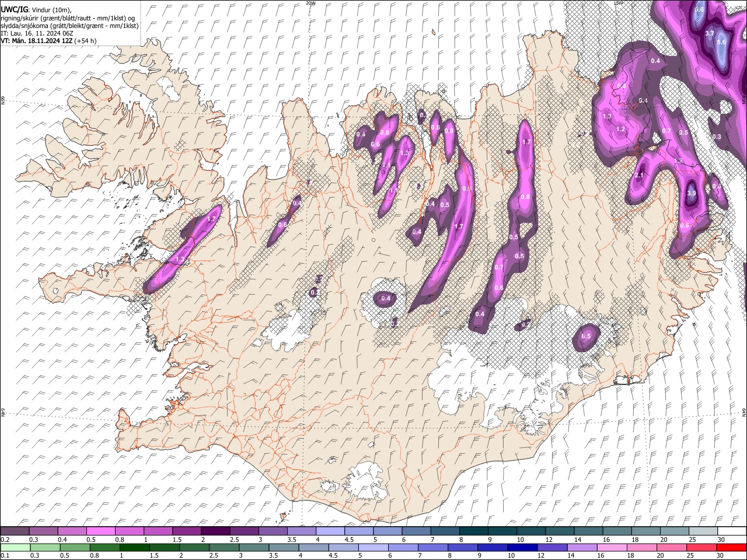The image size is (747, 560).
Task: Choose the light lavender swatch labeled 4 in upper bar
Action: coord(330,531)
